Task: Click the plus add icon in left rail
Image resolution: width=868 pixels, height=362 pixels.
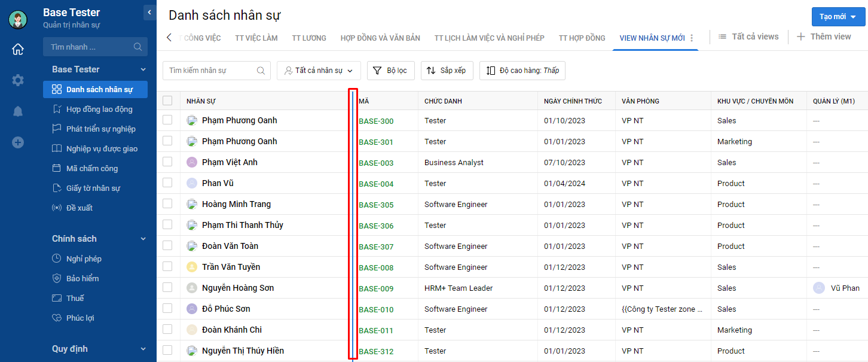Action: [x=18, y=142]
